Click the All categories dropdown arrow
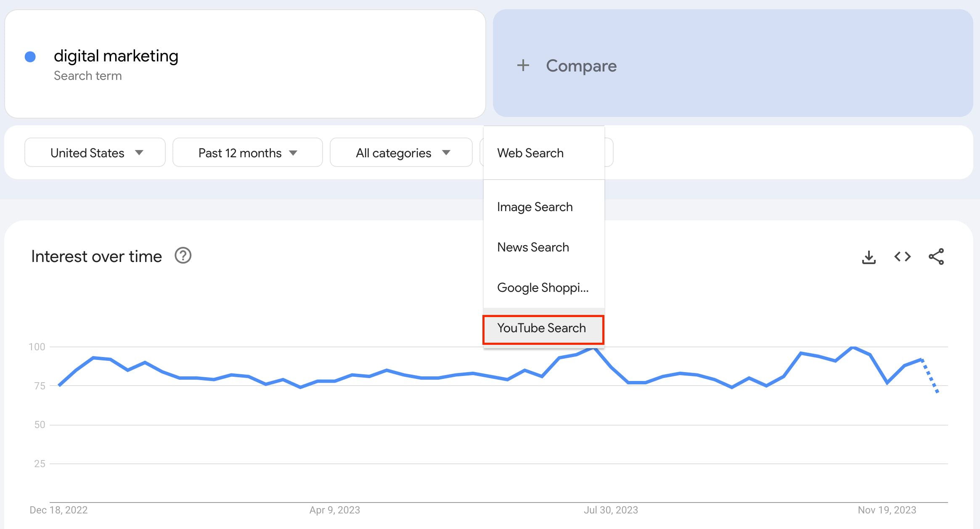The height and width of the screenshot is (529, 980). click(446, 153)
